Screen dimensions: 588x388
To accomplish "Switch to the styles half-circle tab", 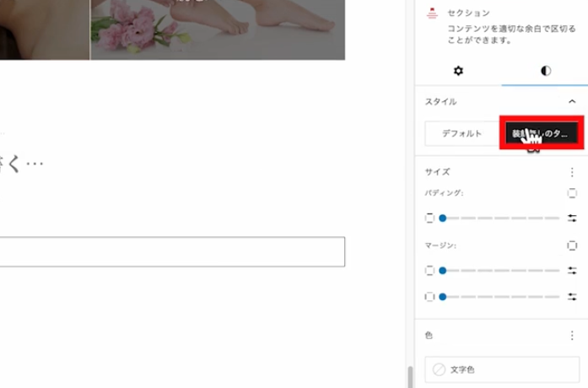I will point(545,71).
